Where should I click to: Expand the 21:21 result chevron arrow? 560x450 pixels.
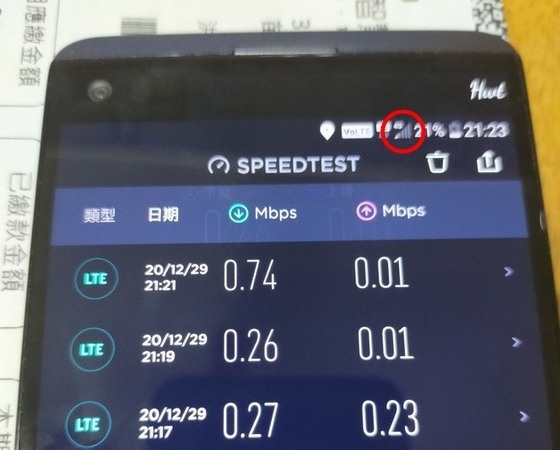509,272
